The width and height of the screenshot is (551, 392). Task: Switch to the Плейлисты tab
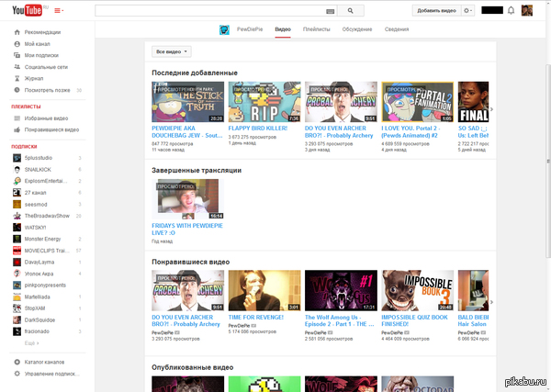316,29
